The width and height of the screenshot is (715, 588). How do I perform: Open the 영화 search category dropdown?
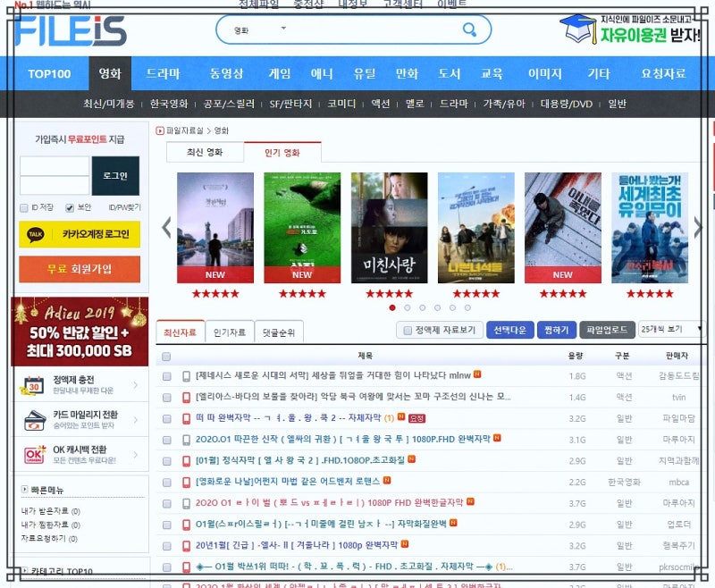(260, 29)
